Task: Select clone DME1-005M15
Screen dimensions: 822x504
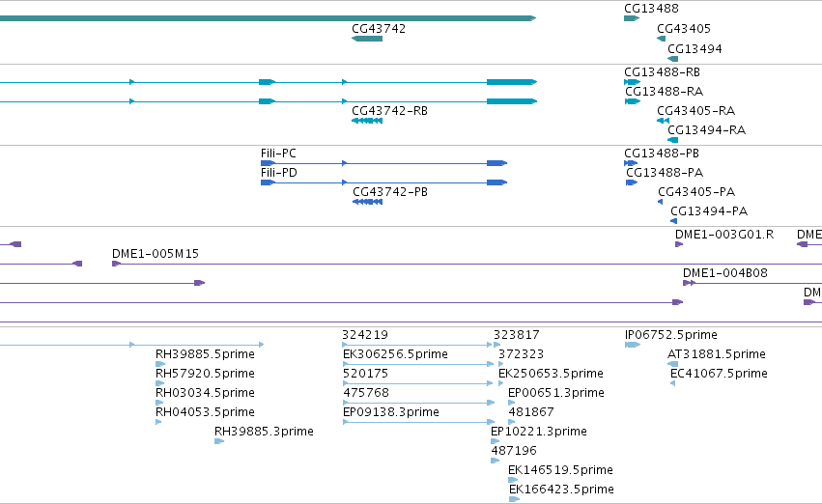Action: pyautogui.click(x=156, y=254)
